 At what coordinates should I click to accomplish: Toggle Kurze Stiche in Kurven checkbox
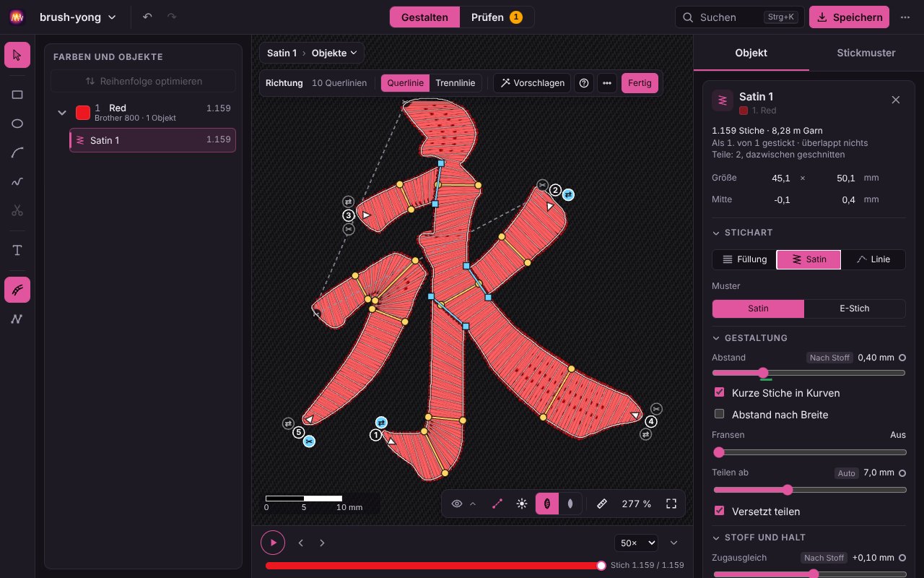pos(719,392)
